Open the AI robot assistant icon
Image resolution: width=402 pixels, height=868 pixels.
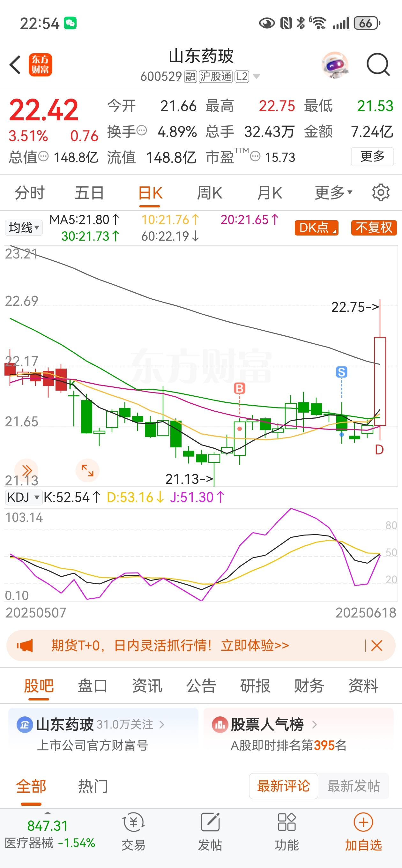[335, 65]
